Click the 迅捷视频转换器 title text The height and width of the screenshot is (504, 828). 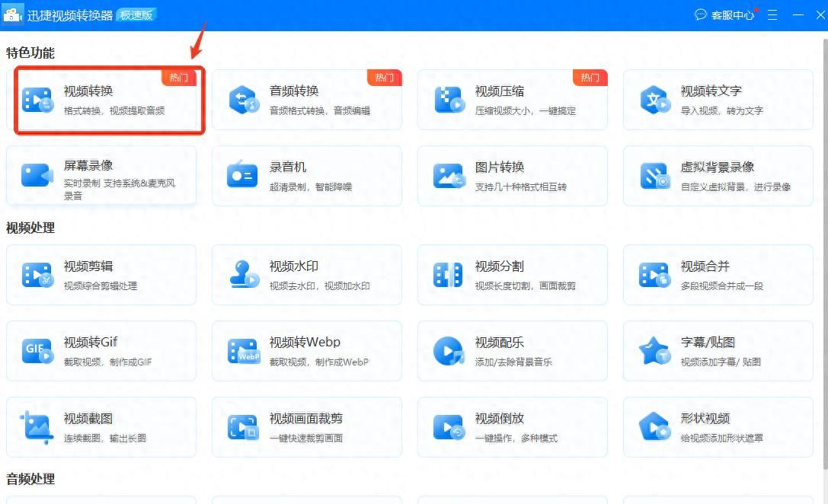coord(70,15)
